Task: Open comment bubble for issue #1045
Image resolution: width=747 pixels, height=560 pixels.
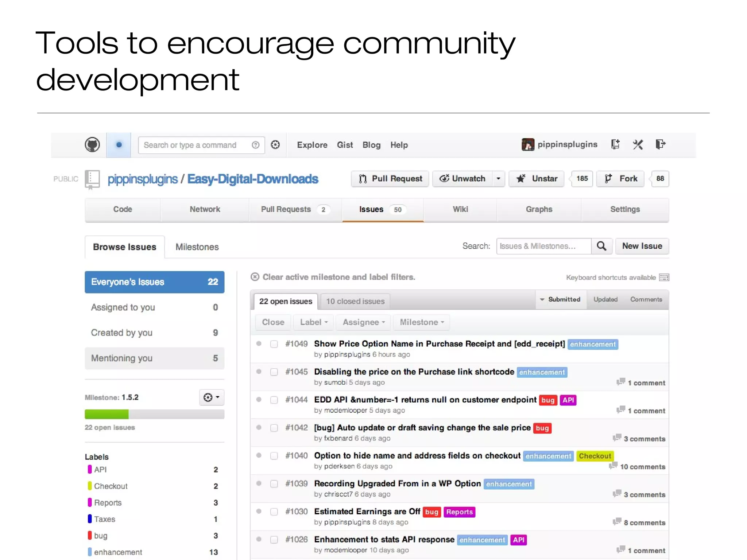Action: click(621, 382)
